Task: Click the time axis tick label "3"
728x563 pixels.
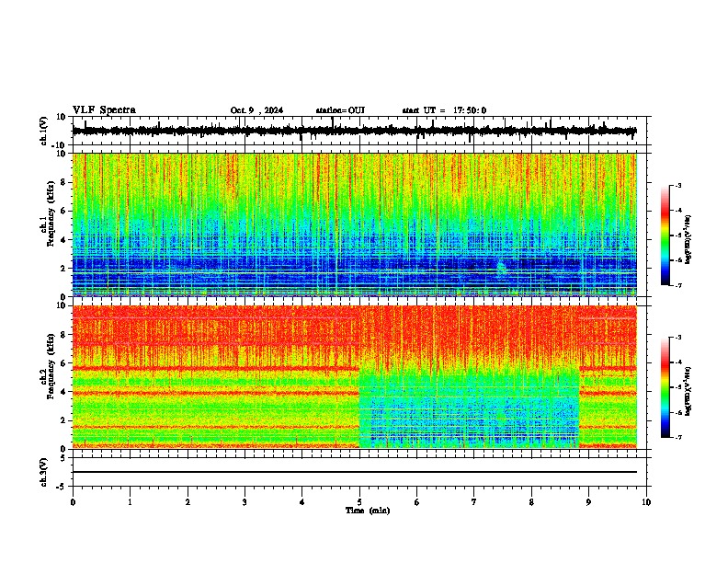Action: 245,502
